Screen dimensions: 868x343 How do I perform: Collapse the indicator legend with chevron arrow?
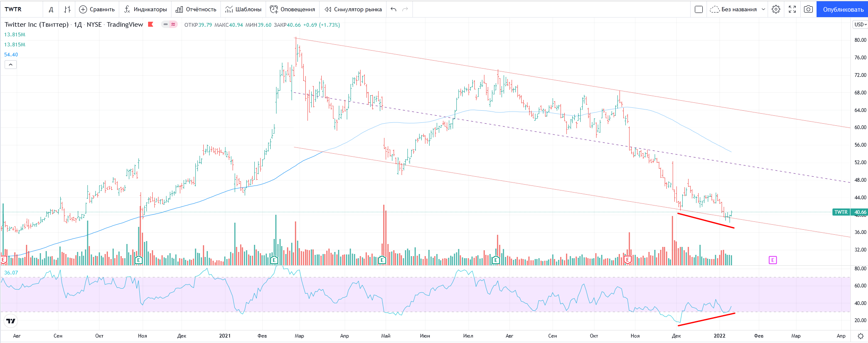pyautogui.click(x=10, y=64)
